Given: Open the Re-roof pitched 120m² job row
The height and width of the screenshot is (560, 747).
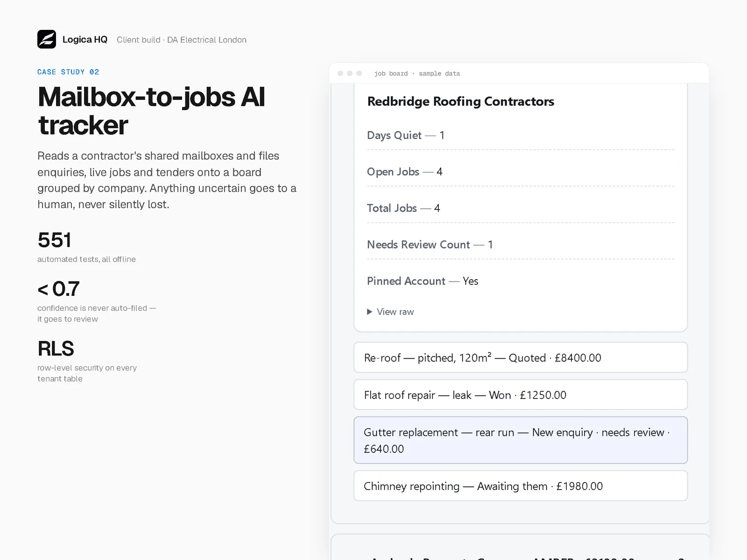Looking at the screenshot, I should (521, 357).
